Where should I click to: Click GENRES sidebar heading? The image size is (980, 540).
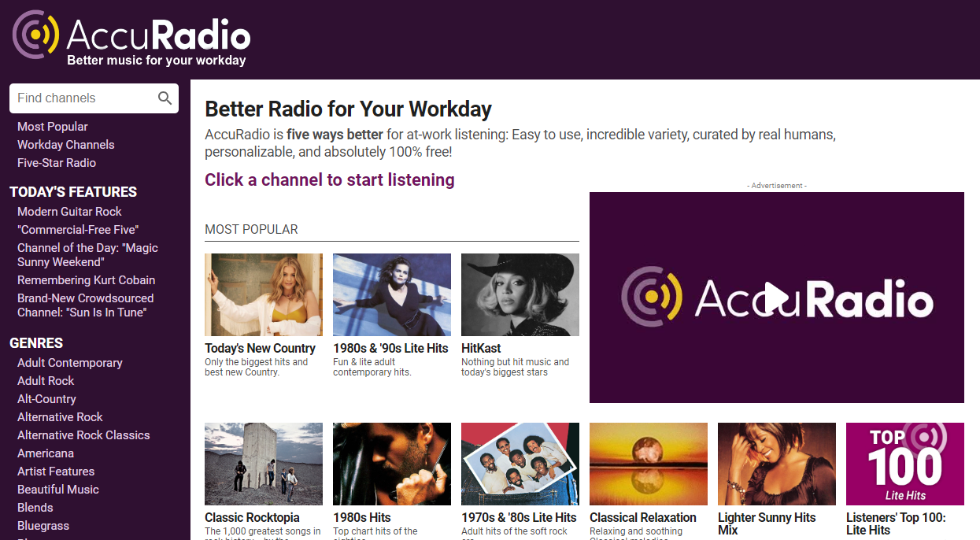[36, 343]
